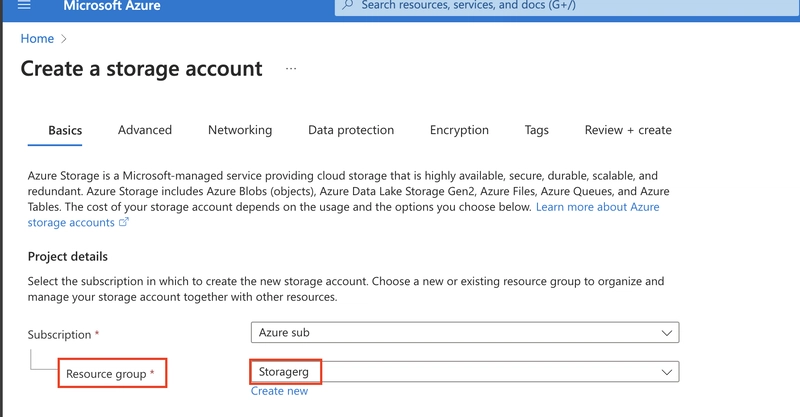This screenshot has width=800, height=417.
Task: Expand the Subscription dropdown arrow
Action: point(666,333)
